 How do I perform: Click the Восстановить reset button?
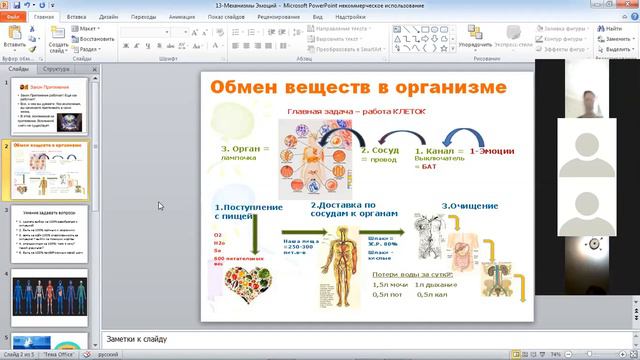[x=93, y=39]
